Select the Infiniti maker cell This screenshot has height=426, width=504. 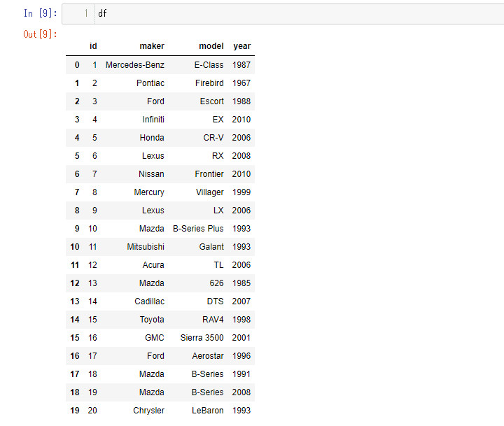pyautogui.click(x=153, y=120)
